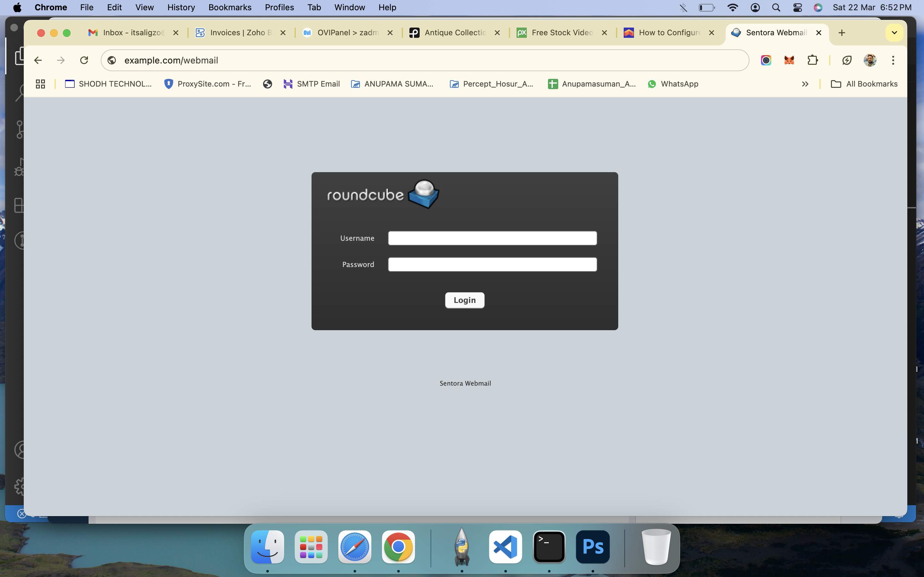924x577 pixels.
Task: Open the SMTP Email bookmark
Action: [312, 84]
